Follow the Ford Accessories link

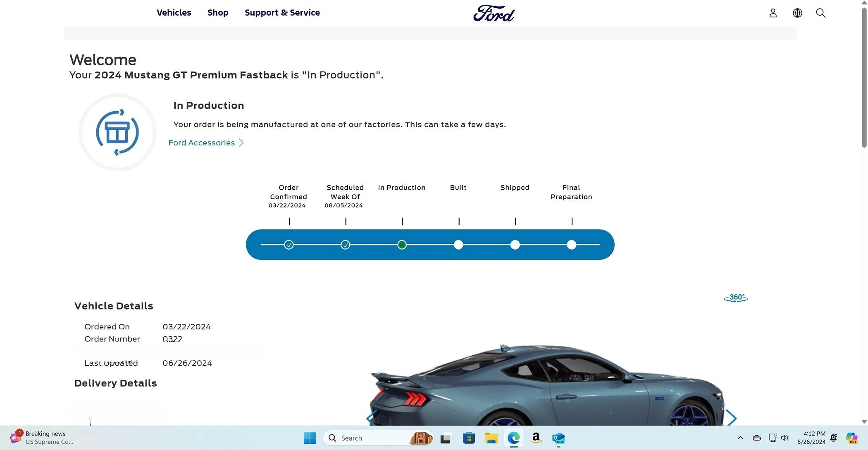tap(206, 143)
